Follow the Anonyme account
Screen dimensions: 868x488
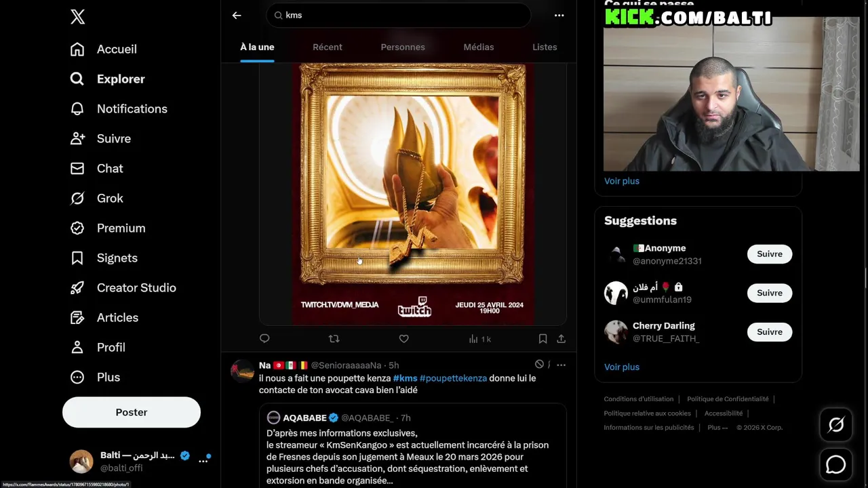click(x=770, y=254)
